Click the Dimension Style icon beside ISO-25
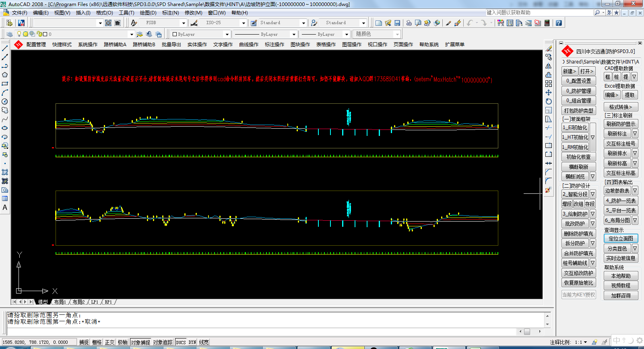Screen dimensions: 644x349 [x=194, y=23]
